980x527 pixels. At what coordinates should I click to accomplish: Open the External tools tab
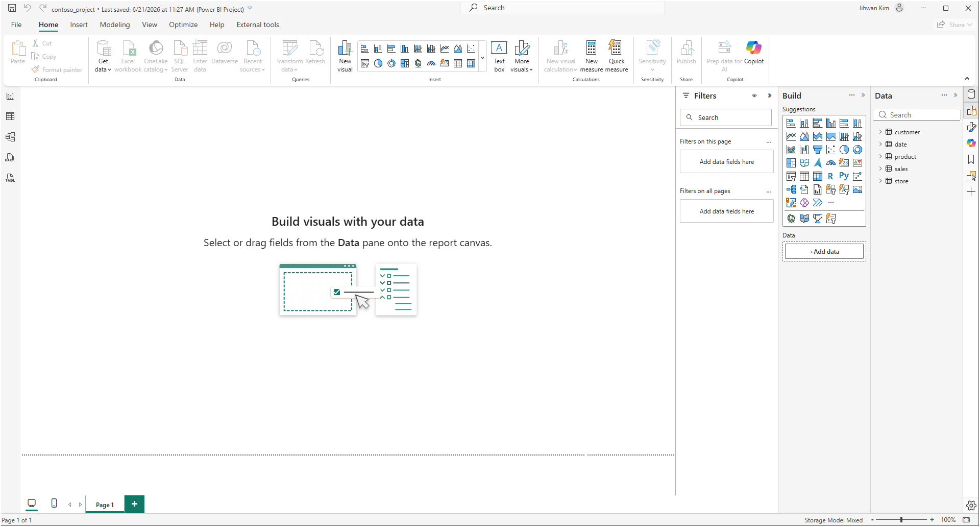(258, 25)
